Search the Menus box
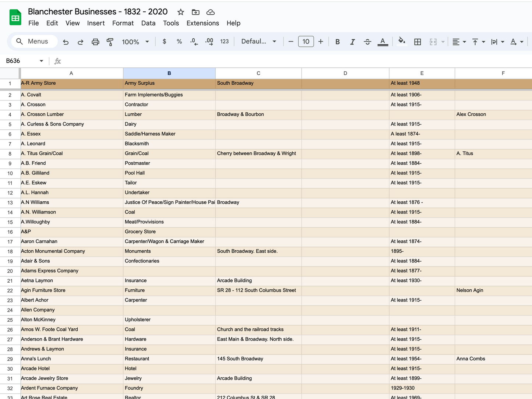 click(x=34, y=42)
